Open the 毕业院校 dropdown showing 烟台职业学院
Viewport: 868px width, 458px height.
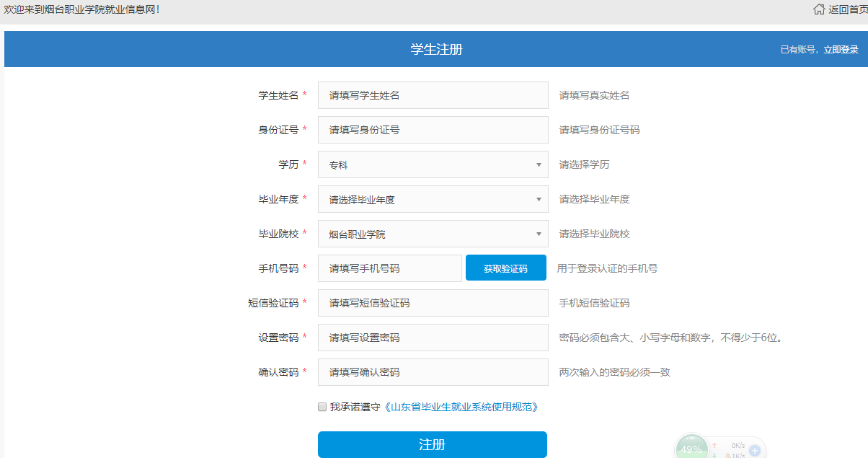433,234
